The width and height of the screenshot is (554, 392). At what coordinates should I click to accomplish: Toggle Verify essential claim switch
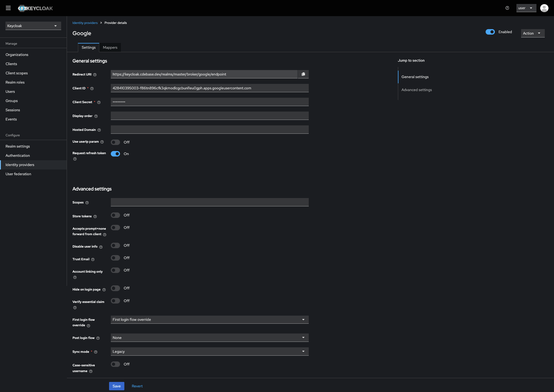(x=115, y=301)
